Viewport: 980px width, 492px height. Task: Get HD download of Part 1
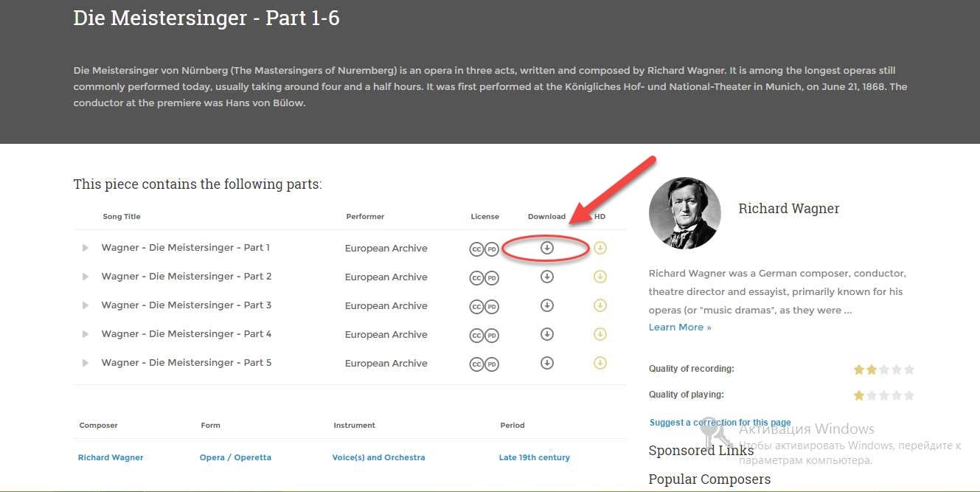pyautogui.click(x=600, y=248)
